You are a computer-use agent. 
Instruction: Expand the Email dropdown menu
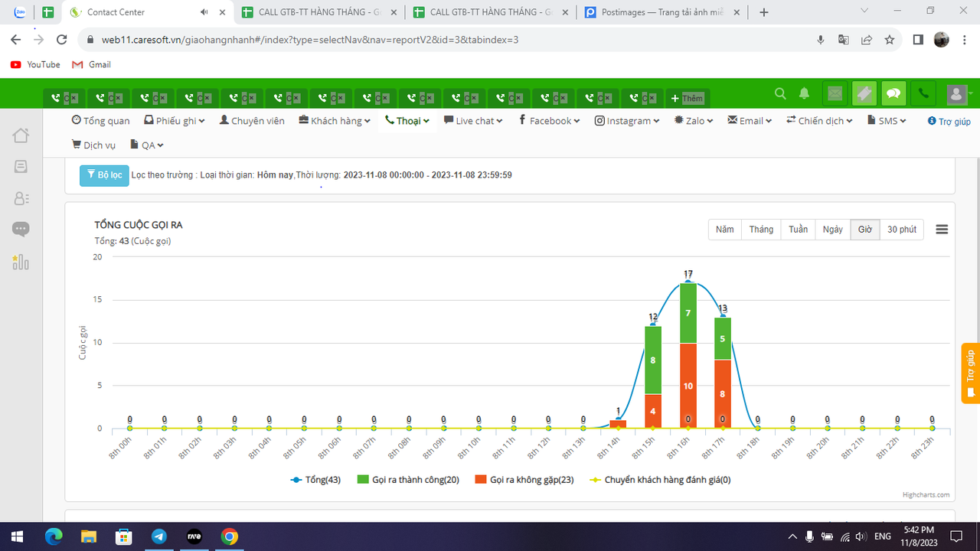[x=750, y=121]
